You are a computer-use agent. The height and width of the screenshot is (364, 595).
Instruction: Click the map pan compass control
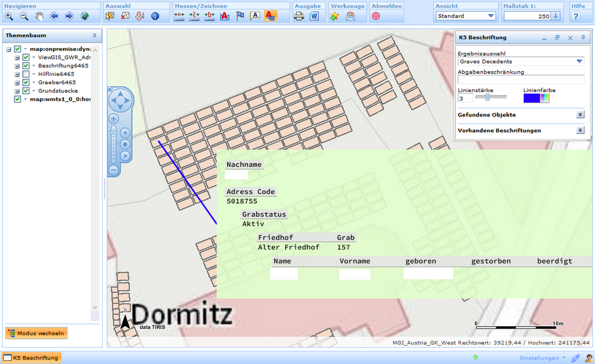tap(120, 101)
